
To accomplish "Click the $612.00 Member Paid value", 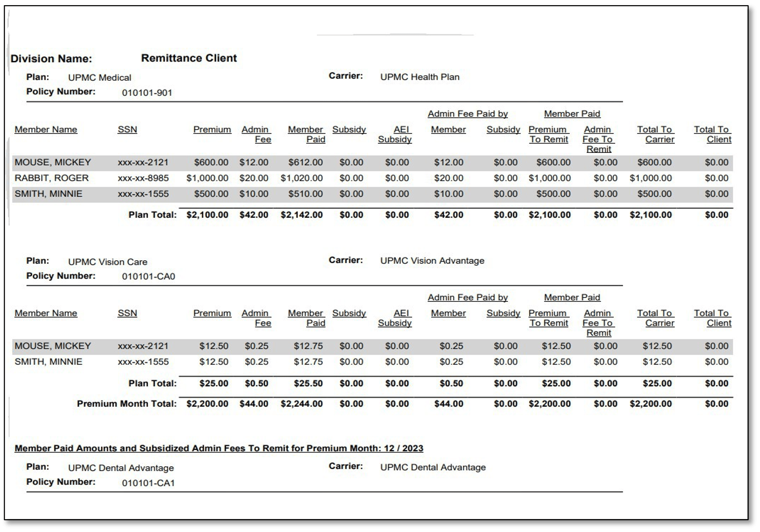I will (305, 162).
